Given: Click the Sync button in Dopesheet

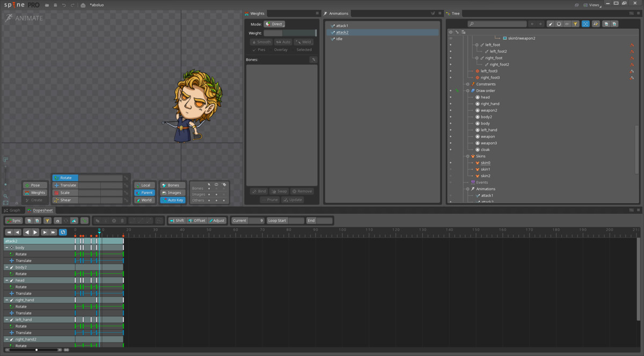Looking at the screenshot, I should (x=14, y=221).
